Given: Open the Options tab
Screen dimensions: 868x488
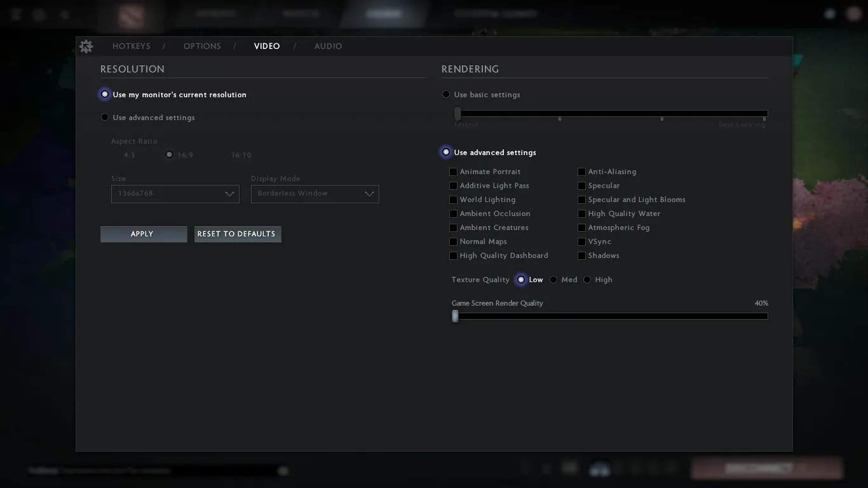Looking at the screenshot, I should point(202,46).
